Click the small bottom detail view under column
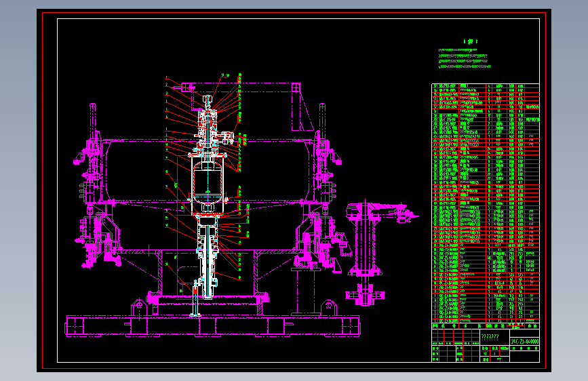The width and height of the screenshot is (588, 381). coord(365,294)
